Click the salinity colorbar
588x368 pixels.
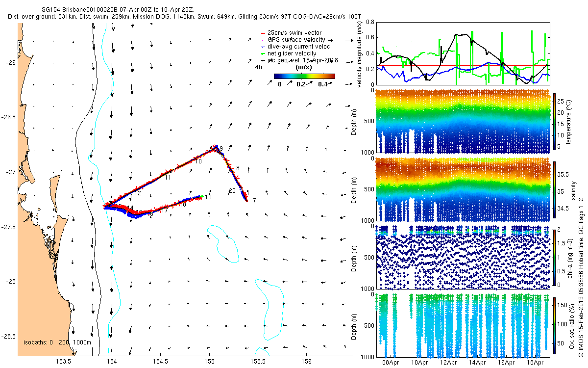point(554,189)
